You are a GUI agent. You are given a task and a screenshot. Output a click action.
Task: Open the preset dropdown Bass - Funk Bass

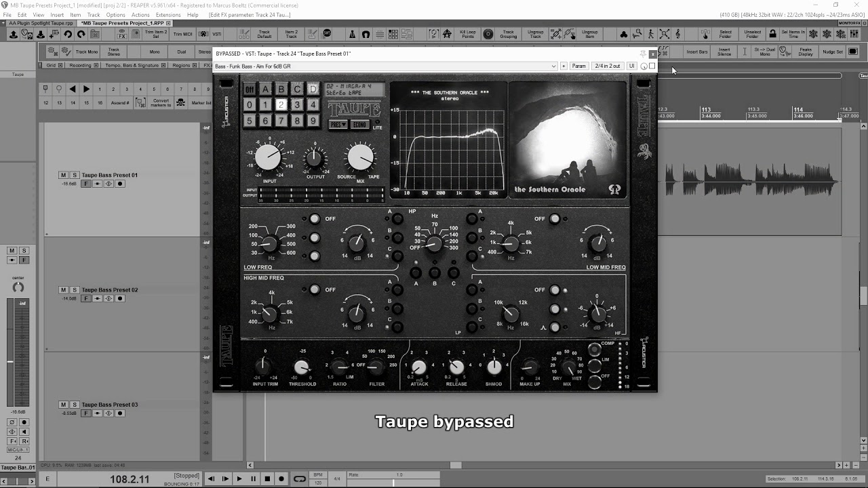pos(385,66)
